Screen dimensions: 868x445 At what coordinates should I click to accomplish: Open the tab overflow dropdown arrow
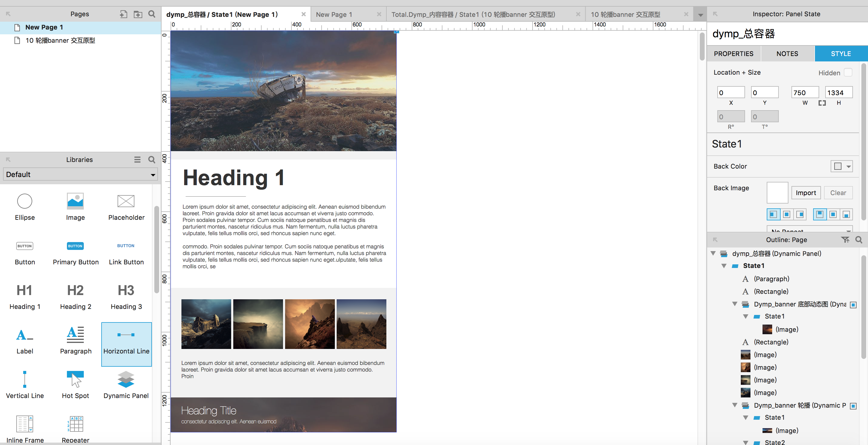(700, 15)
